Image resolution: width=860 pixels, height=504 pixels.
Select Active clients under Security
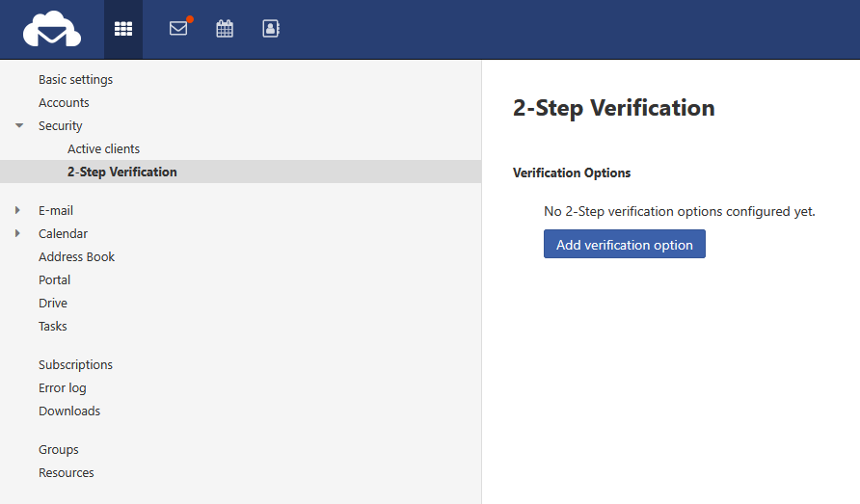[103, 149]
